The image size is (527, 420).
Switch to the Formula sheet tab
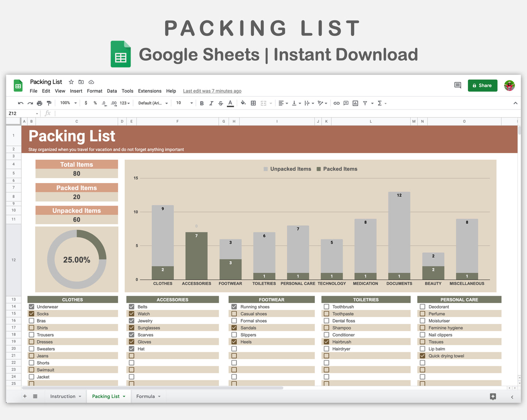click(x=146, y=396)
